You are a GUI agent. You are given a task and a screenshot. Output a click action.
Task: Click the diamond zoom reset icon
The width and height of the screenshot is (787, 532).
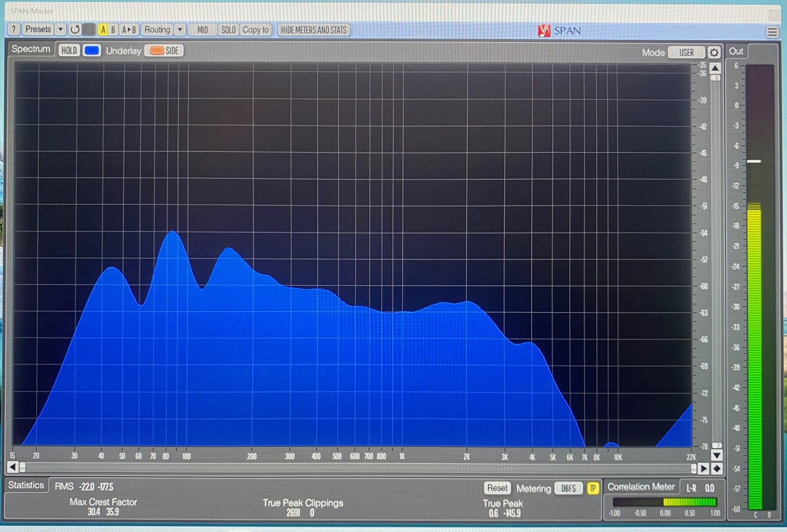pos(717,469)
